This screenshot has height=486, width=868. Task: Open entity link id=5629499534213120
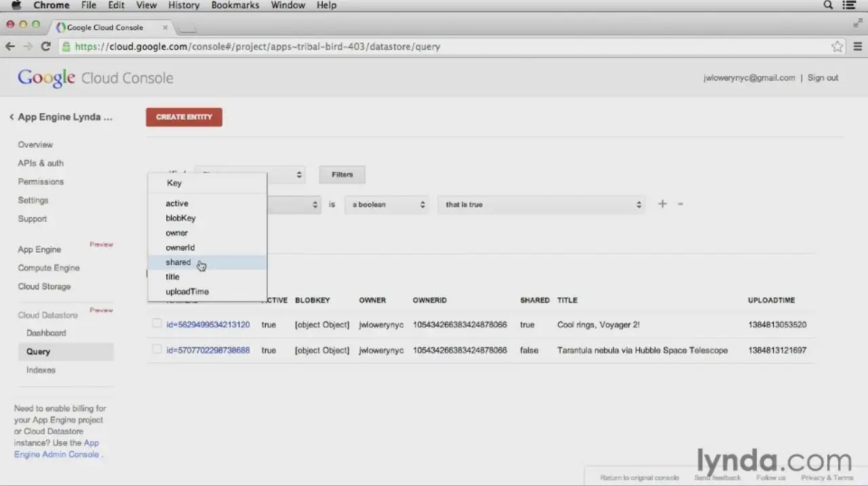[x=208, y=325]
